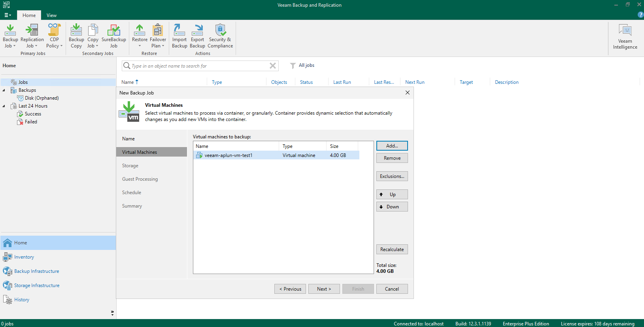Switch to the View ribbon tab
Image resolution: width=644 pixels, height=327 pixels.
click(x=51, y=15)
